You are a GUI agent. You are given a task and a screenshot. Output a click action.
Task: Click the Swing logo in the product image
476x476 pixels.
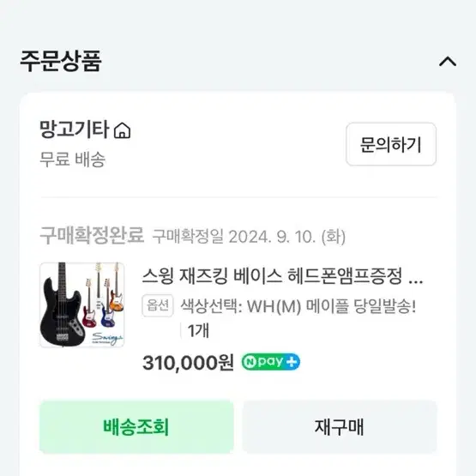point(107,338)
